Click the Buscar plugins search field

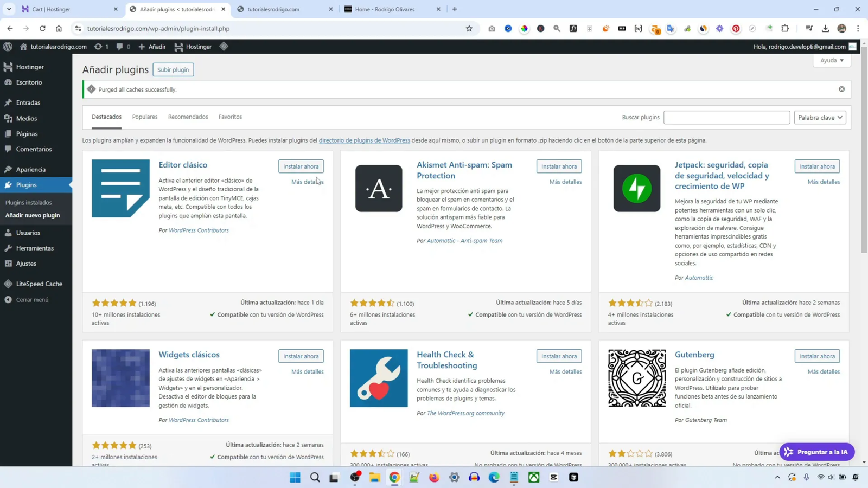tap(727, 117)
